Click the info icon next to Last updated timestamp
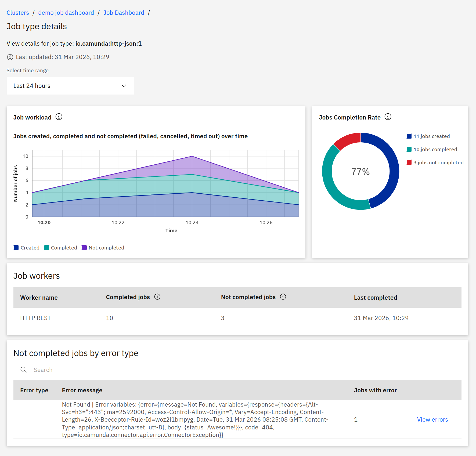The width and height of the screenshot is (476, 456). pos(10,57)
